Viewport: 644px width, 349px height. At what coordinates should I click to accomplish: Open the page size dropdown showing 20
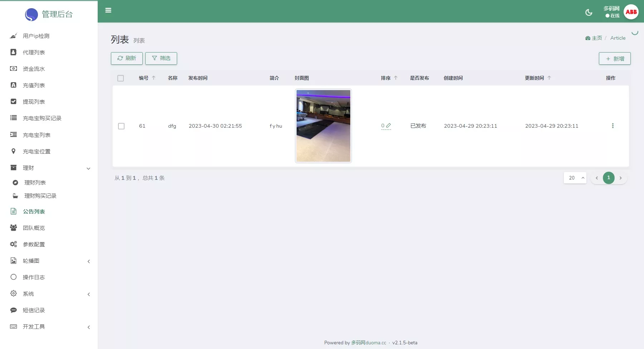pos(575,178)
